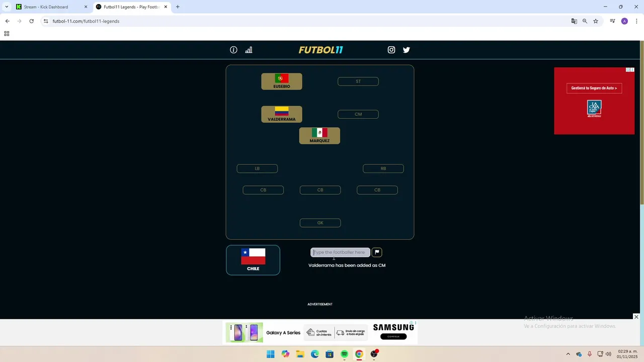
Task: Select the Marquez player card
Action: [x=319, y=136]
